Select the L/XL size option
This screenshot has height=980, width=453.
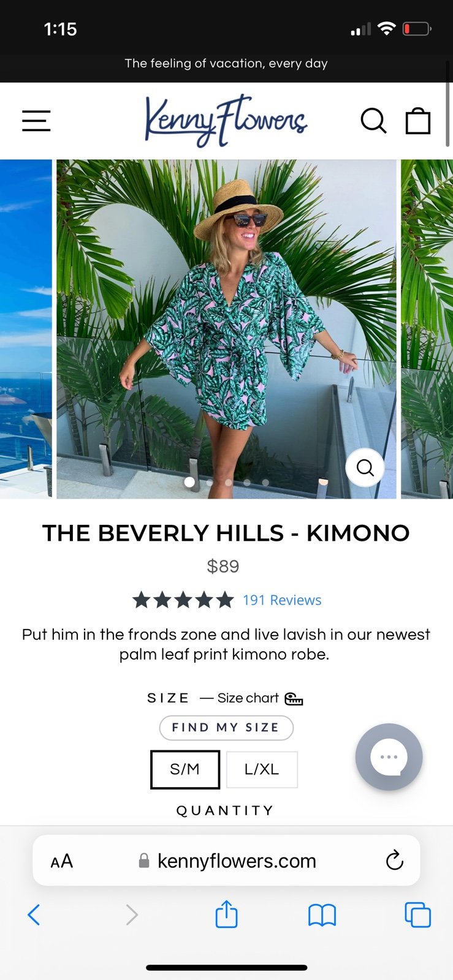tap(262, 769)
